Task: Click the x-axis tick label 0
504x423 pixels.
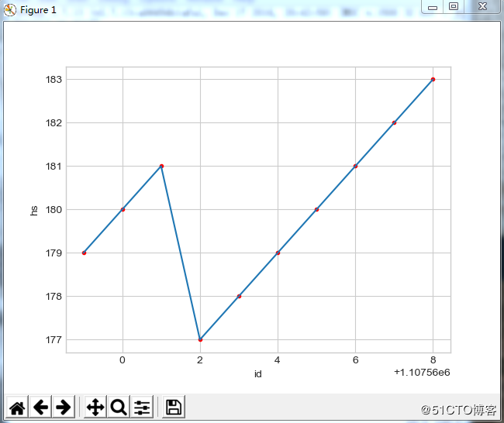Action: tap(123, 360)
